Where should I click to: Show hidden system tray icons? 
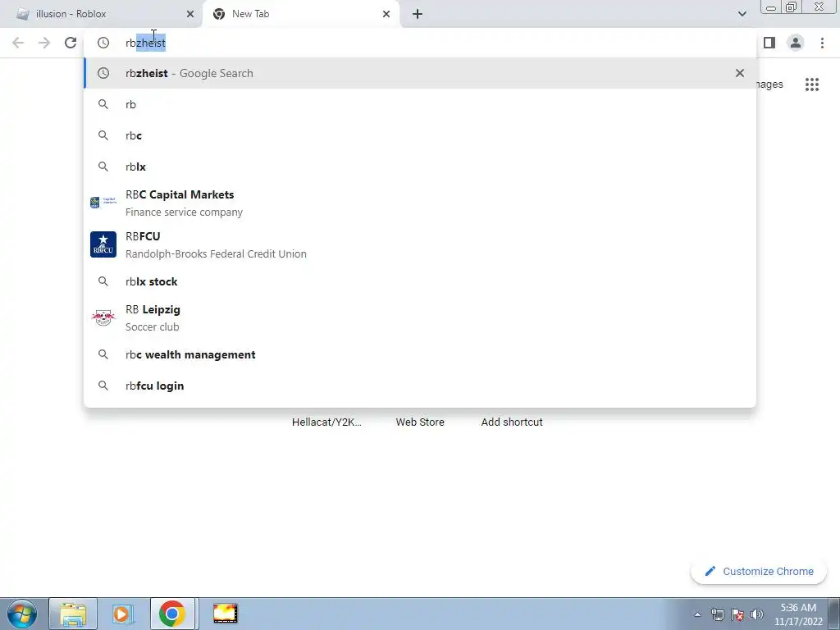[697, 614]
